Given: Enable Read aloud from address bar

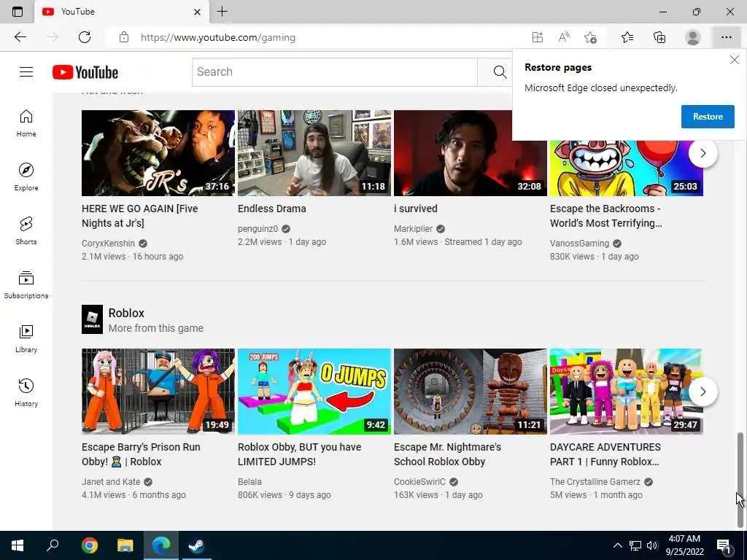Looking at the screenshot, I should [x=564, y=37].
